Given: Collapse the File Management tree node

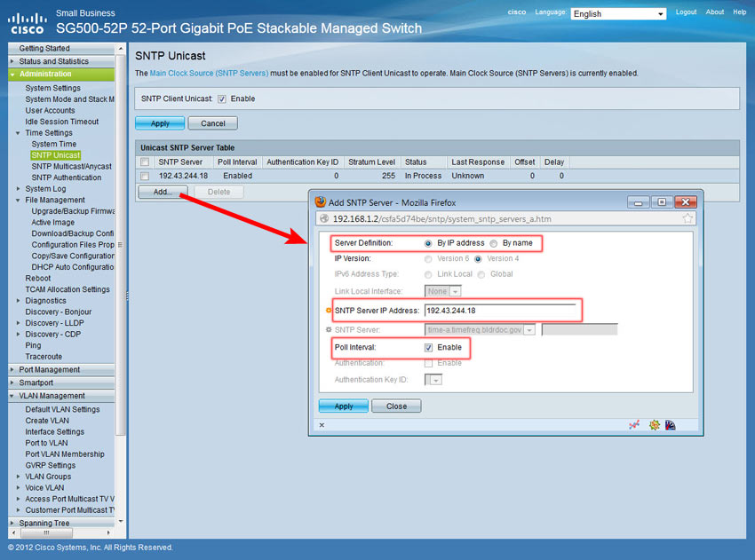Looking at the screenshot, I should point(19,201).
